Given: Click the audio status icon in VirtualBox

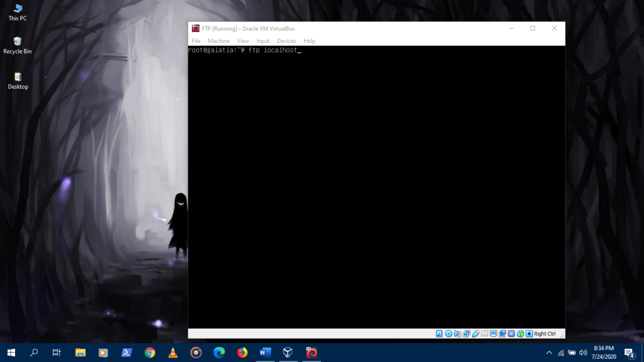Looking at the screenshot, I should (458, 334).
